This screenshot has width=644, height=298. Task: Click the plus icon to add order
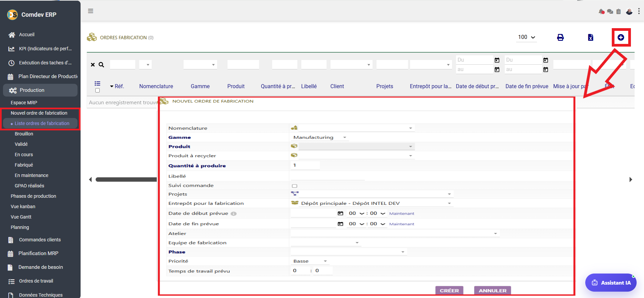pos(621,37)
